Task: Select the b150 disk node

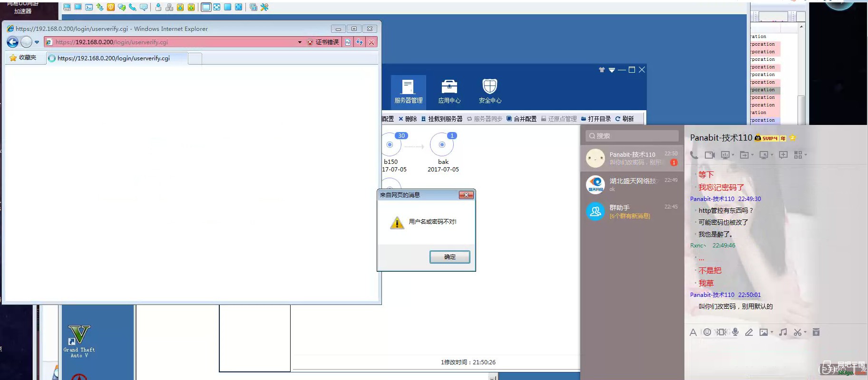Action: click(393, 153)
